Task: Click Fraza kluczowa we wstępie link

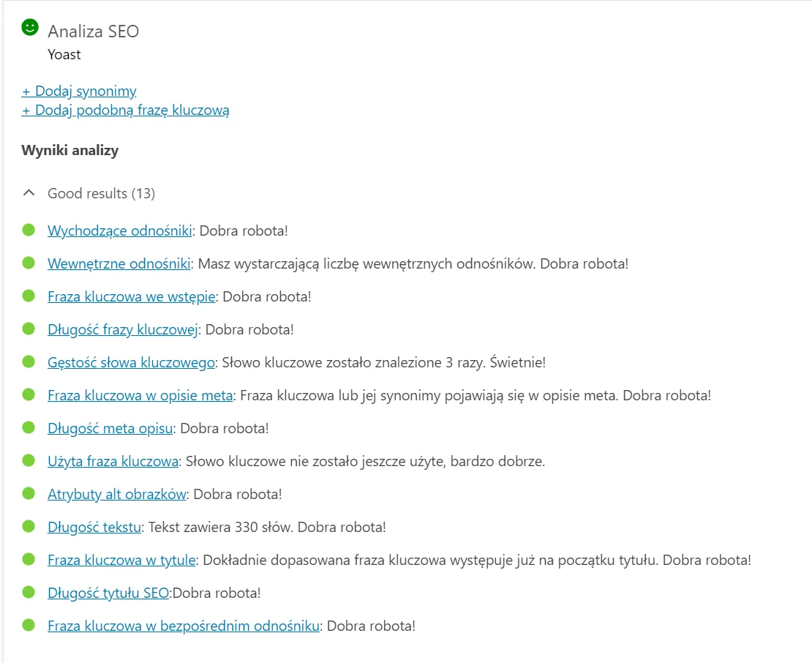Action: pos(131,296)
